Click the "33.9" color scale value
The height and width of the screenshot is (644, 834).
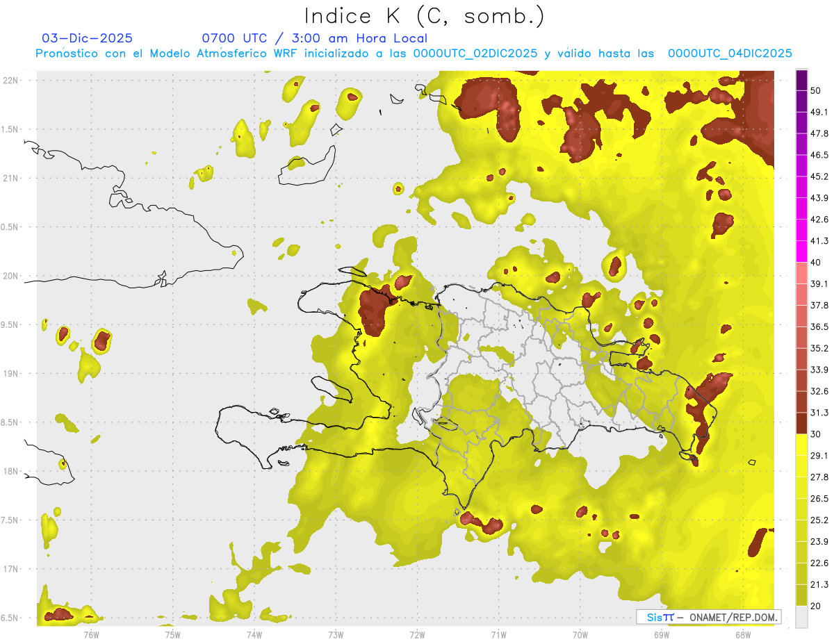coord(820,370)
